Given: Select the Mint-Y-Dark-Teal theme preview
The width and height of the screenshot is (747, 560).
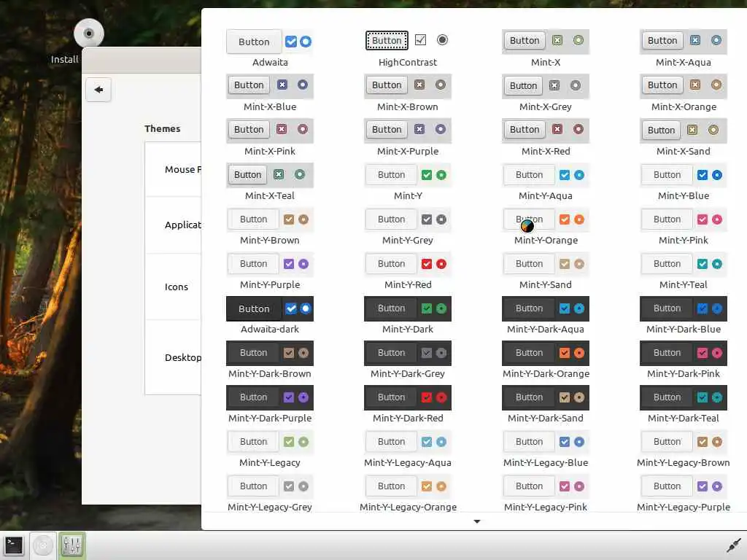Looking at the screenshot, I should tap(683, 397).
